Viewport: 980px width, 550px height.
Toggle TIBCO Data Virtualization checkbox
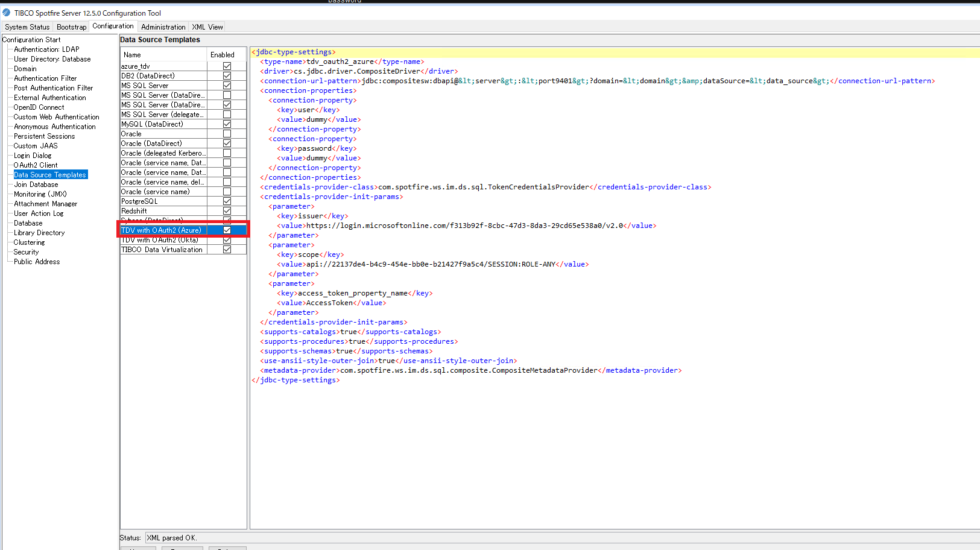coord(227,250)
